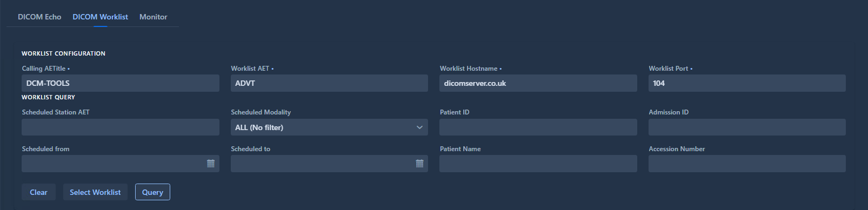Expand the Scheduled Modality dropdown
Viewport: 868px width, 210px height.
(x=329, y=127)
